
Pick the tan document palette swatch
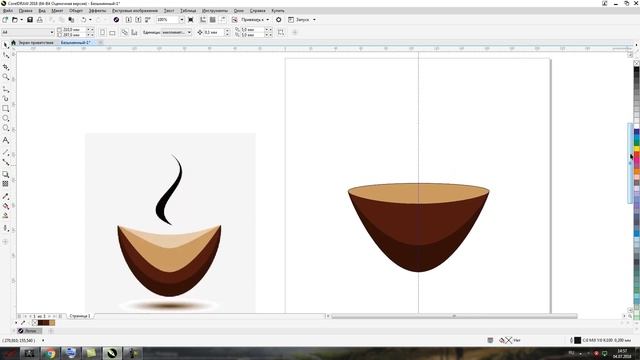pos(52,323)
